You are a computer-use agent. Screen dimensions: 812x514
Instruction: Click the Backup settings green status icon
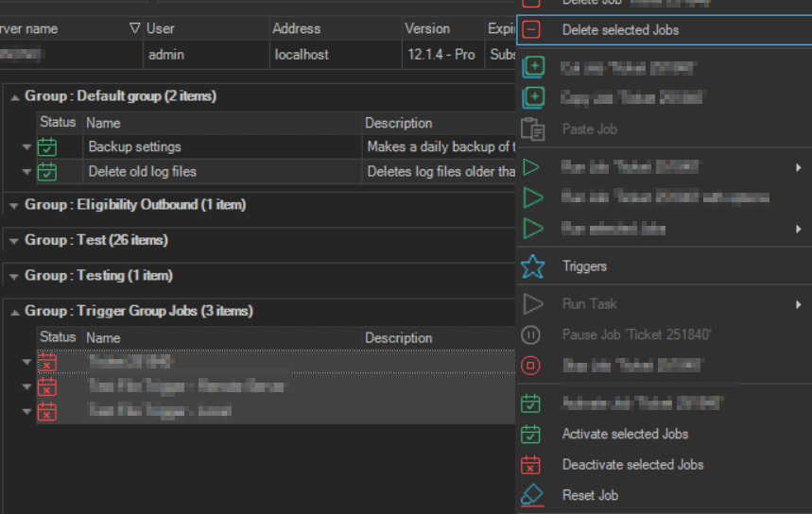(47, 147)
